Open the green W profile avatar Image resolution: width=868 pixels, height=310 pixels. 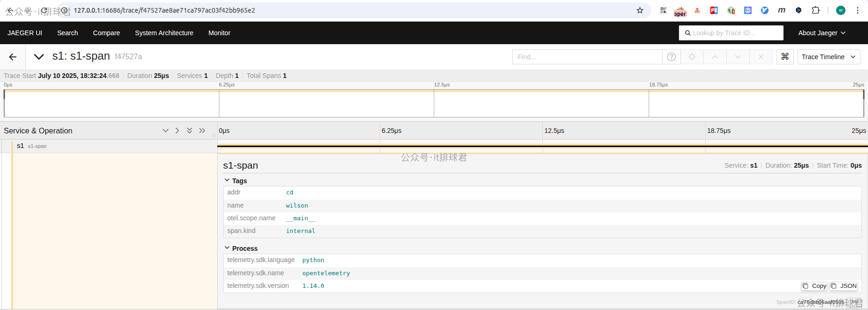(841, 10)
